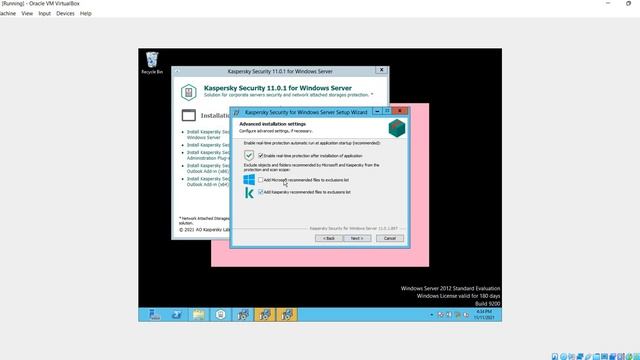This screenshot has height=360, width=640.
Task: Click VirtualBox optical drive status icon
Action: [563, 357]
